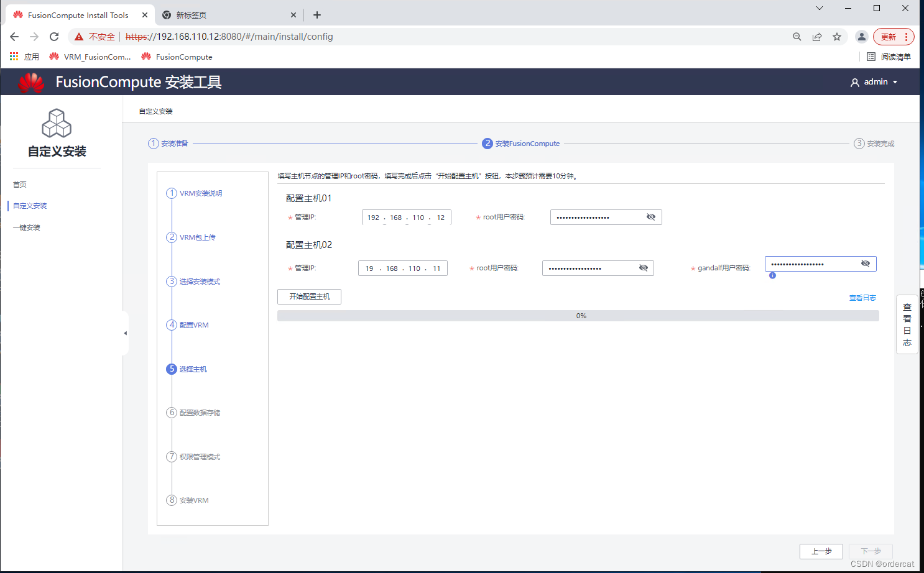The image size is (924, 573).
Task: Click the 0% progress bar
Action: tap(578, 316)
